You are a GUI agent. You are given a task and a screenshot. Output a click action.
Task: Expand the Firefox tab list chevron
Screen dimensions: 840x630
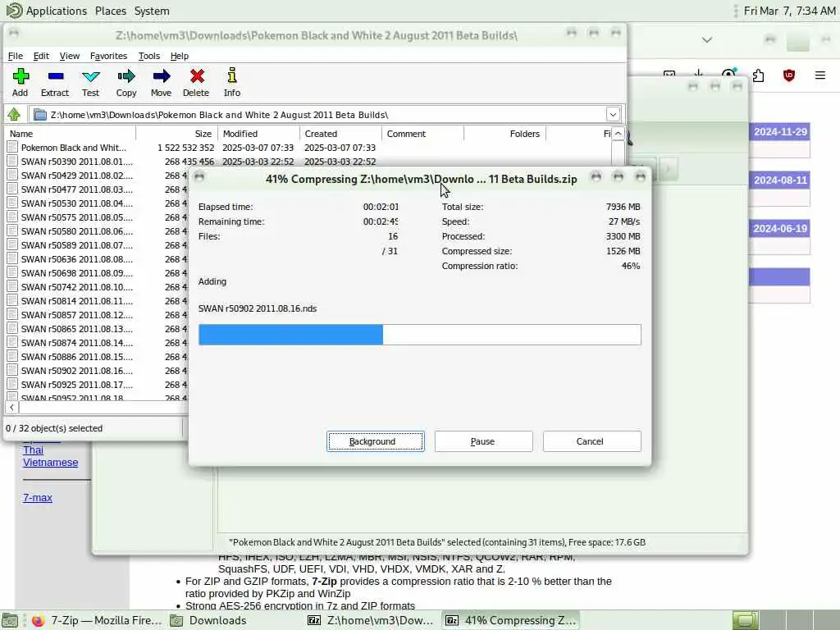707,39
